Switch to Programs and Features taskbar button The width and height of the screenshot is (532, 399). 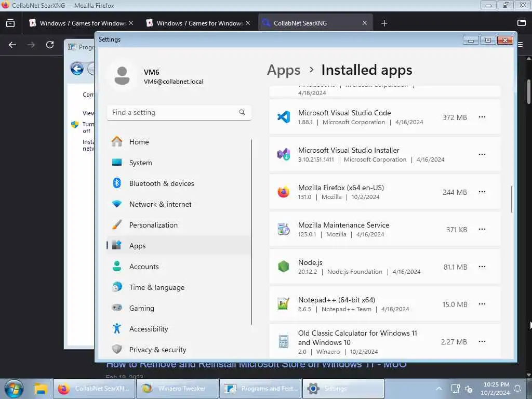pos(260,389)
